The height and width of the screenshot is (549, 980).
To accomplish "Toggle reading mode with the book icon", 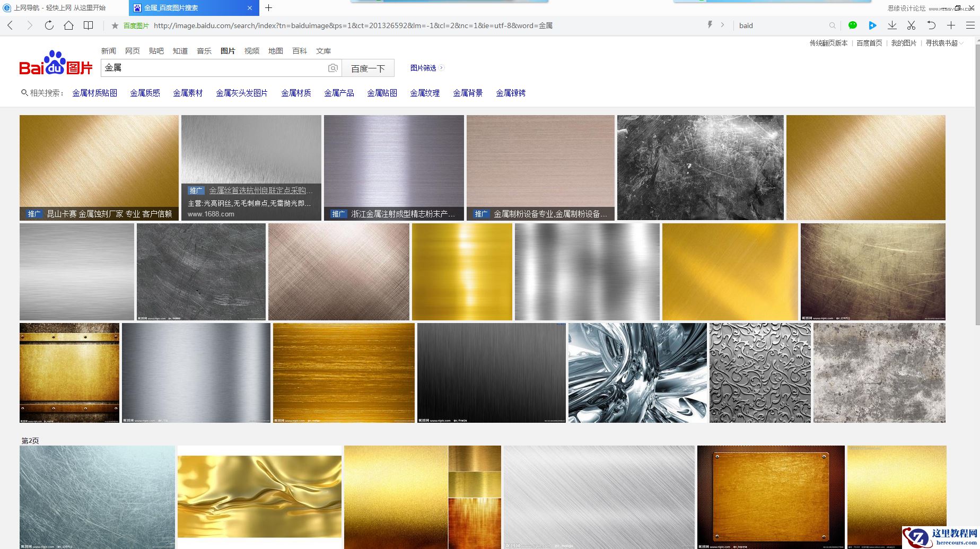I will (88, 25).
